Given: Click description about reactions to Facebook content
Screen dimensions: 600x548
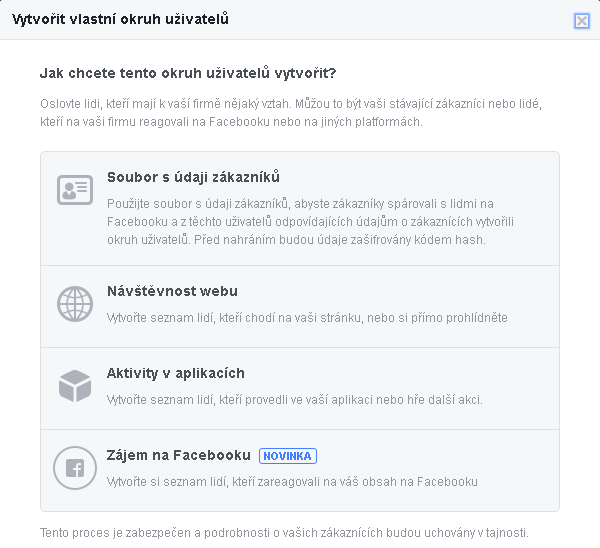Looking at the screenshot, I should click(x=292, y=481).
